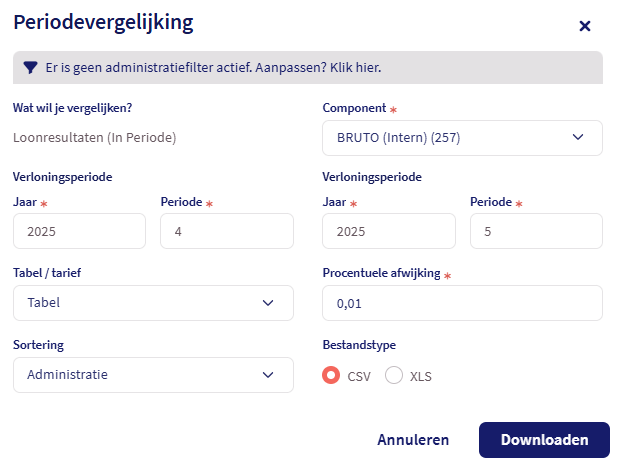Click Annuleren to cancel

tap(413, 440)
